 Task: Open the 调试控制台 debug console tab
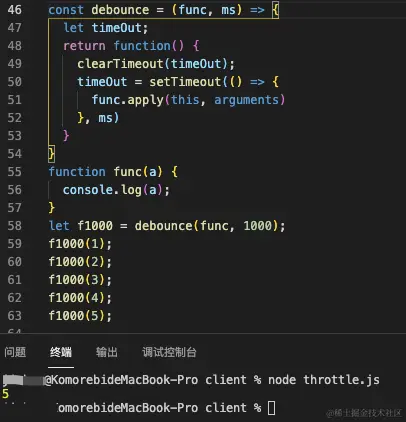point(169,352)
